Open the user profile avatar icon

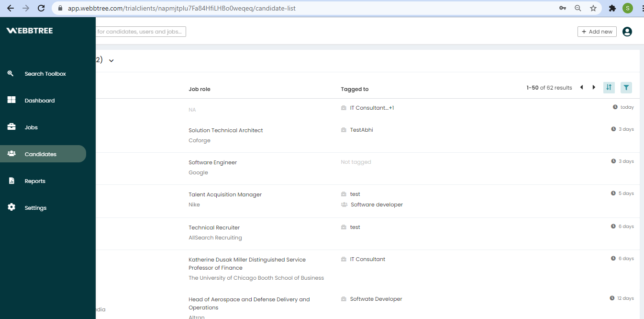click(x=627, y=32)
